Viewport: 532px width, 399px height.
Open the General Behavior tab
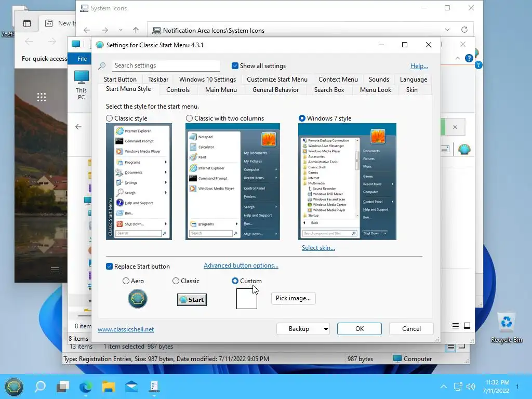point(275,90)
